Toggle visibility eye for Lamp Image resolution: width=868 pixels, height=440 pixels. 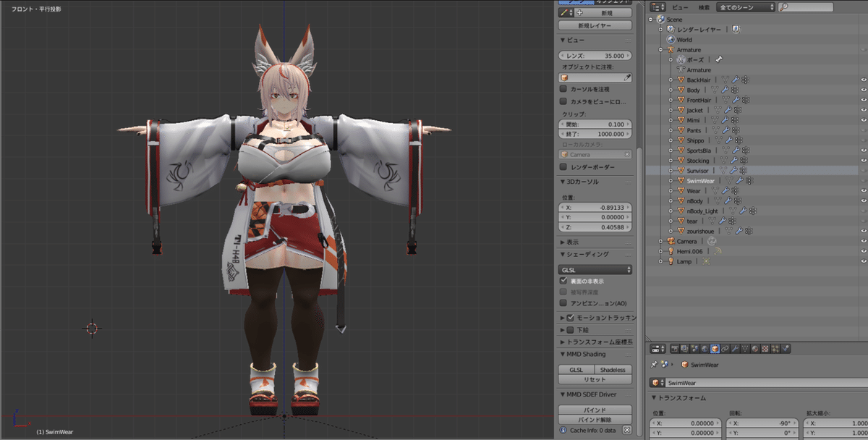click(x=864, y=261)
